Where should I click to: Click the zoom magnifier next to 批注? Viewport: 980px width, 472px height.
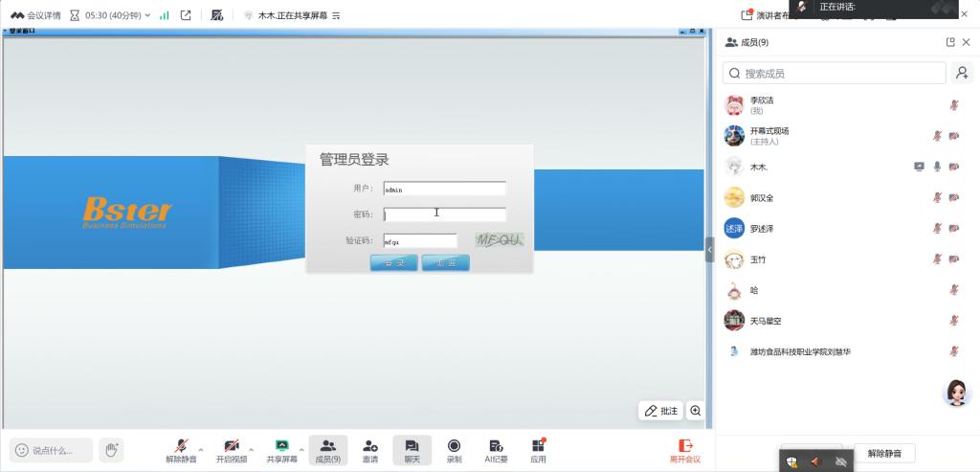(x=696, y=411)
